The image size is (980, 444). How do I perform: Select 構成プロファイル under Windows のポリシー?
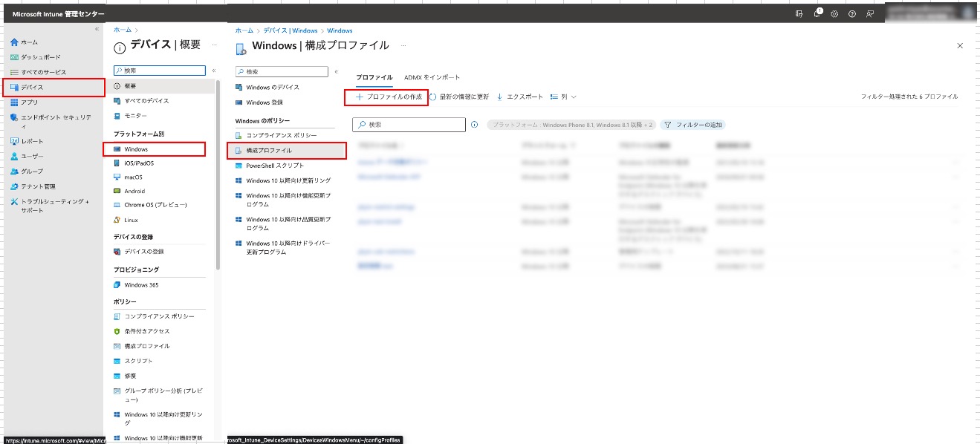click(x=286, y=151)
